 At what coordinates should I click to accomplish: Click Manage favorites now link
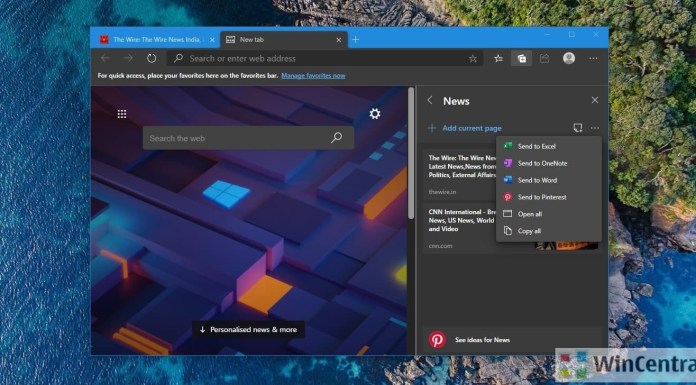point(313,75)
